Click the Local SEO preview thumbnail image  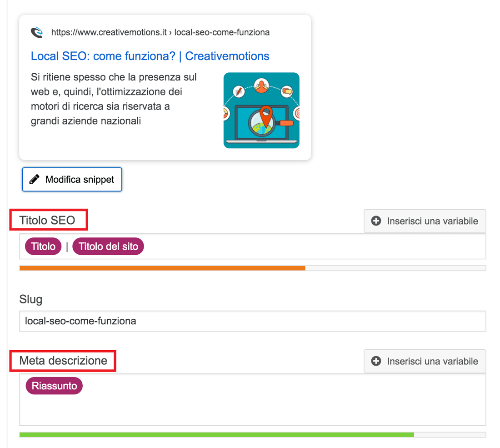(261, 111)
